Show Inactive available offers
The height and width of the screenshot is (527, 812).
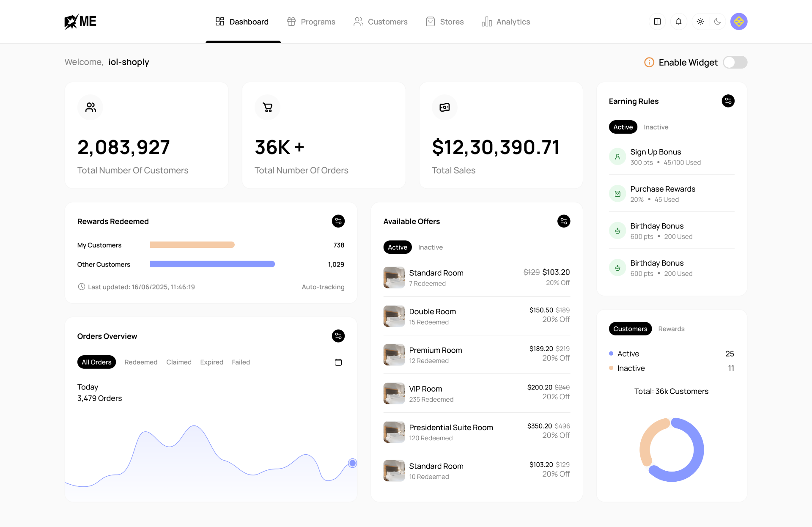pyautogui.click(x=430, y=247)
